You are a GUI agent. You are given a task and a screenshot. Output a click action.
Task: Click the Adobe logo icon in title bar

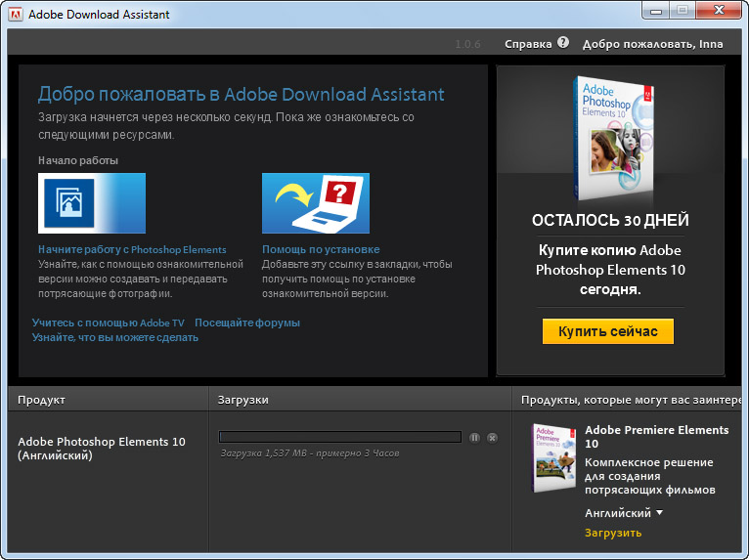click(16, 14)
